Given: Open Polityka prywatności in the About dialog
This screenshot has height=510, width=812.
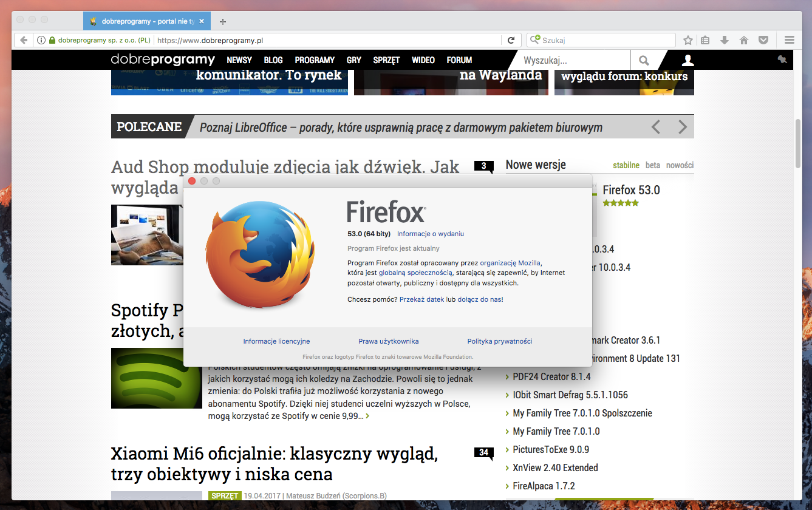Looking at the screenshot, I should pos(500,341).
